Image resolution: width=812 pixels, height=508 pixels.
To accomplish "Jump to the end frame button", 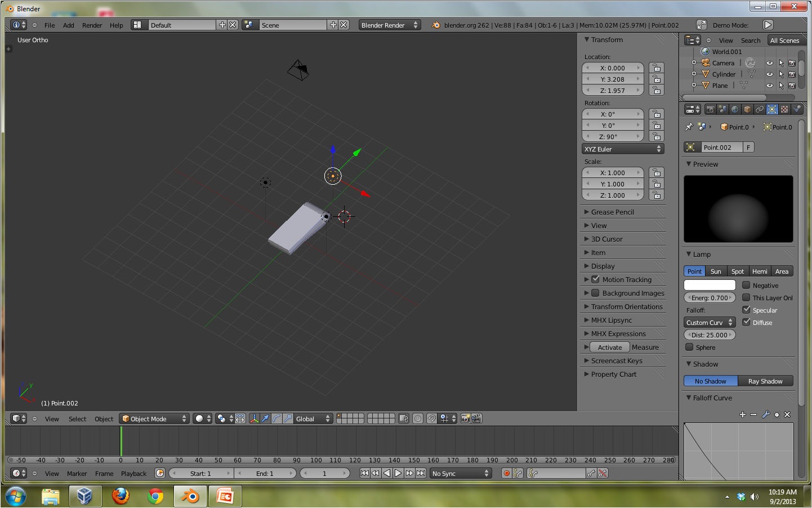I will pyautogui.click(x=421, y=474).
